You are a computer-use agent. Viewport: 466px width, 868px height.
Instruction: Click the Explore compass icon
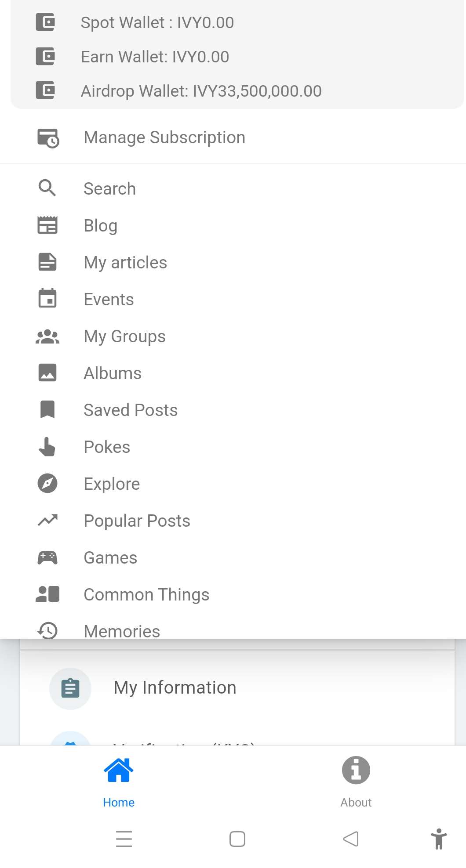(x=47, y=483)
